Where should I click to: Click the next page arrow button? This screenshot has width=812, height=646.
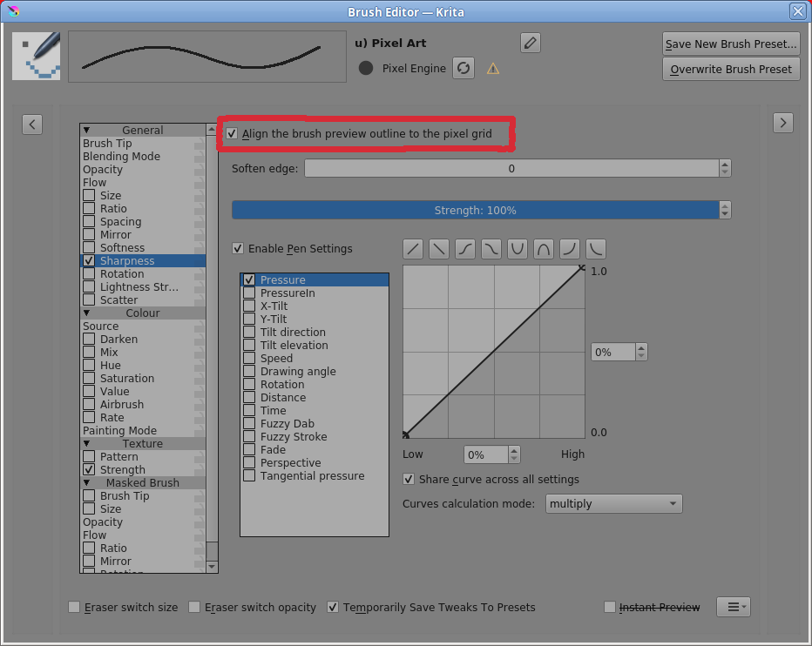[x=783, y=124]
